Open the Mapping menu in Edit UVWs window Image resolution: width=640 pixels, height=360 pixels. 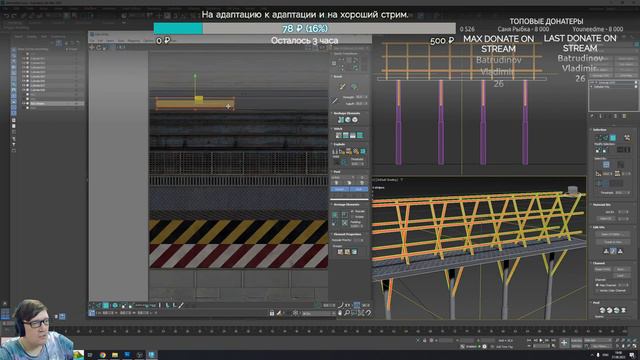tap(134, 41)
